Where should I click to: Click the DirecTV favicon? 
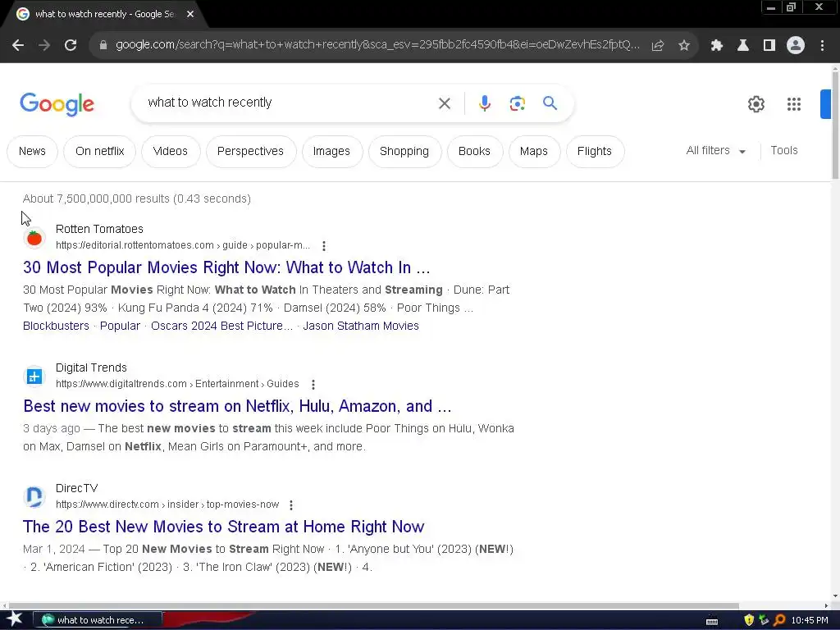(34, 496)
